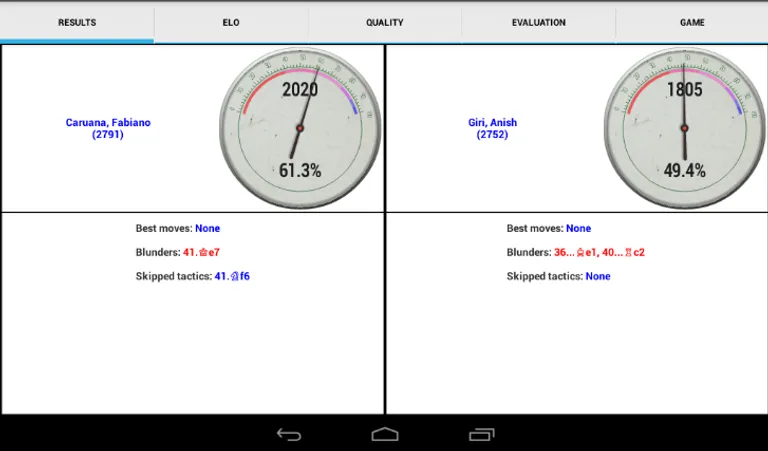Open the Game tab
768x451 pixels.
692,22
